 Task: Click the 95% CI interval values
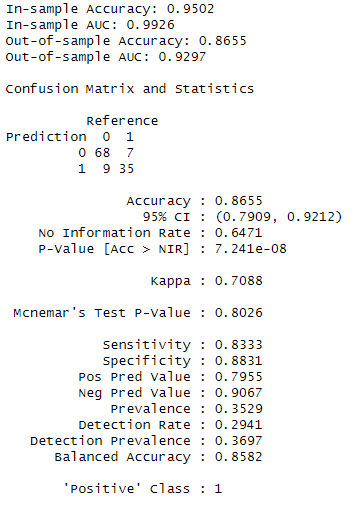click(279, 217)
